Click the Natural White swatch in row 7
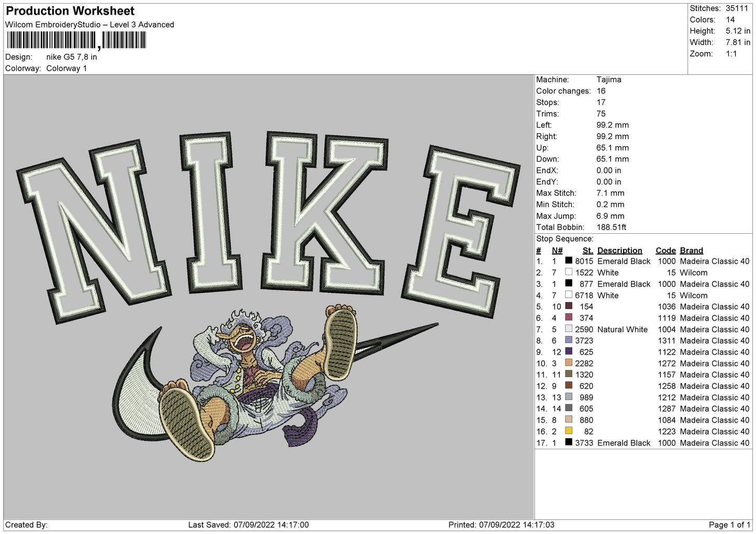This screenshot has width=756, height=534. click(x=569, y=329)
